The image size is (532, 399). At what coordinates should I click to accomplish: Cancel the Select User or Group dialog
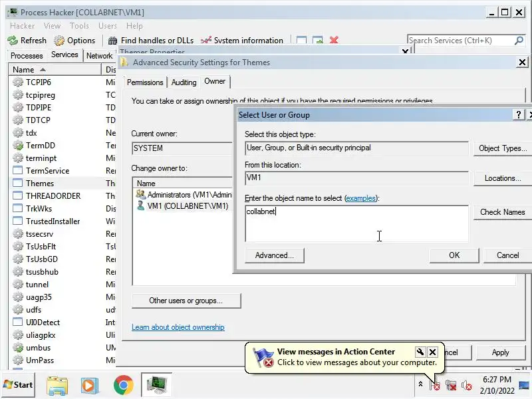[x=507, y=255]
